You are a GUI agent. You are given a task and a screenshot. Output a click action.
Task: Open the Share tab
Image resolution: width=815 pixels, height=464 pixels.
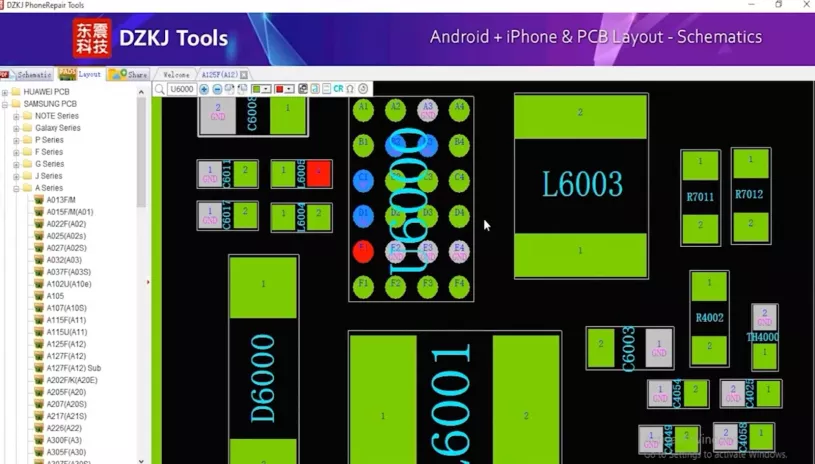click(128, 74)
